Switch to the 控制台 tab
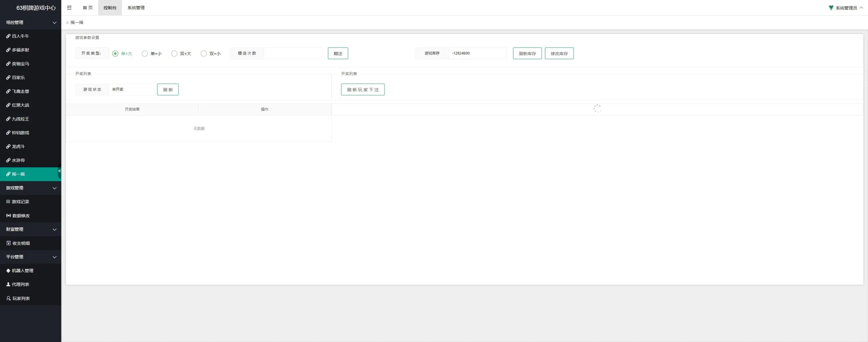Viewport: 868px width, 342px height. pyautogui.click(x=110, y=8)
